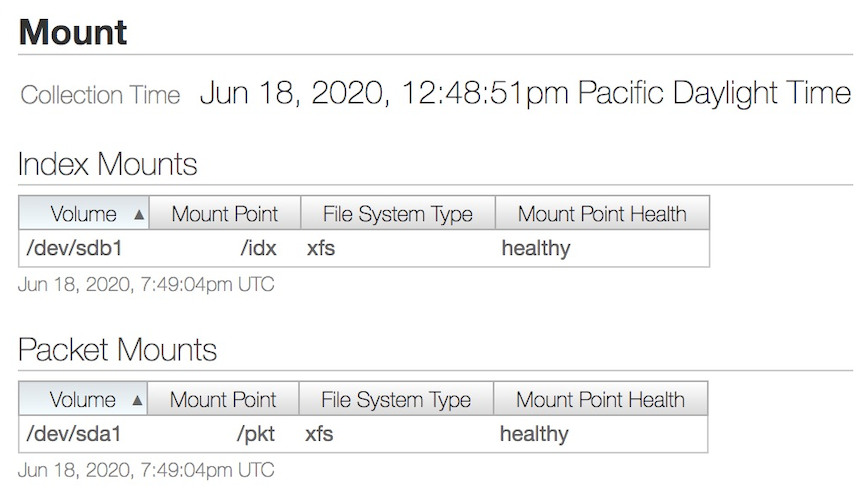Sort Index Mounts by Volume column

[x=84, y=213]
